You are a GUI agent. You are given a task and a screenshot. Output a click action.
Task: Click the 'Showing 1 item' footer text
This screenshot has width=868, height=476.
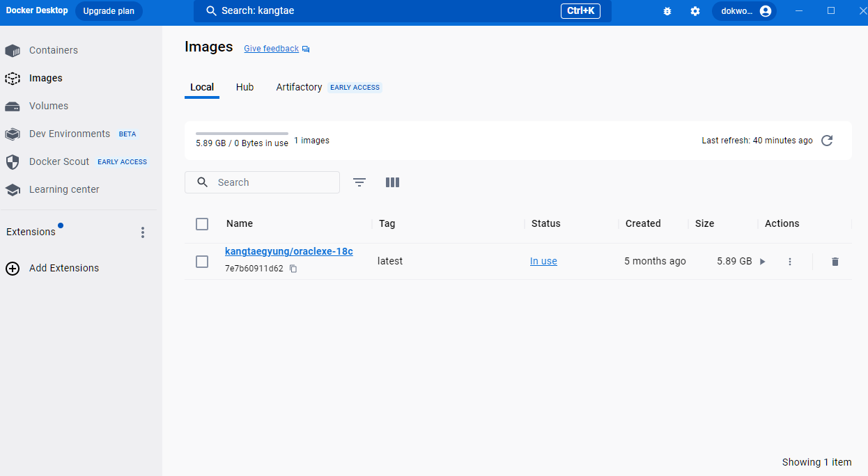pyautogui.click(x=816, y=462)
